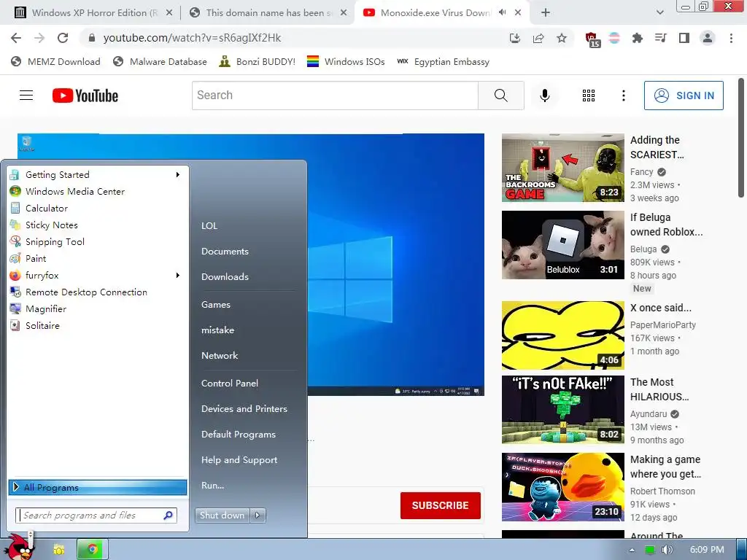This screenshot has height=560, width=747.
Task: Open the ad blocker extension showing 15
Action: (592, 39)
